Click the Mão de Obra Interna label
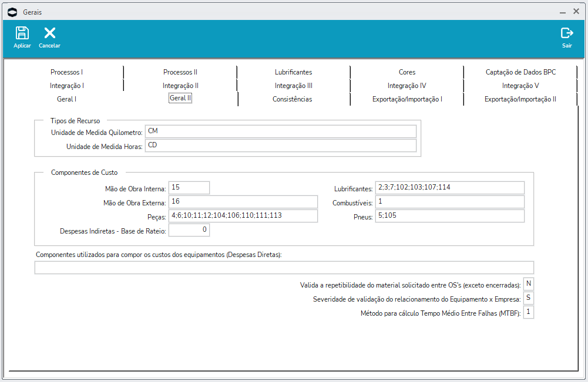This screenshot has width=588, height=382. [135, 189]
